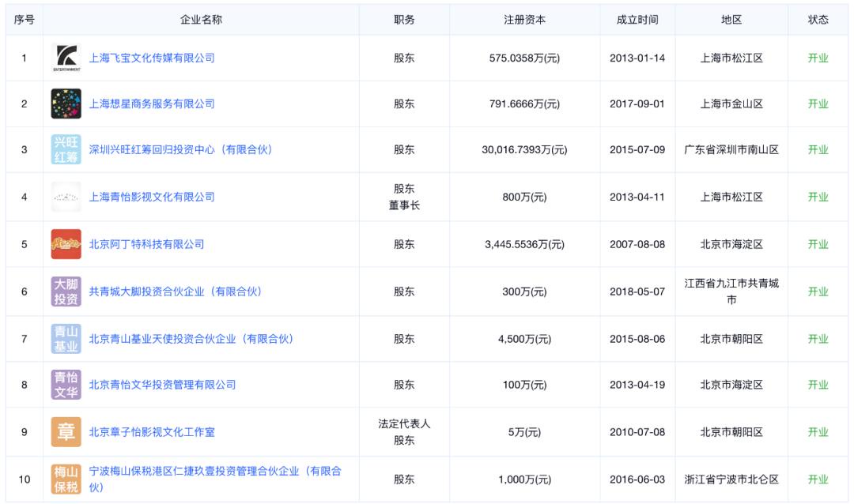Viewport: 854px width, 504px height.
Task: Click 浙江省宁波市北仑区 region cell
Action: (731, 480)
